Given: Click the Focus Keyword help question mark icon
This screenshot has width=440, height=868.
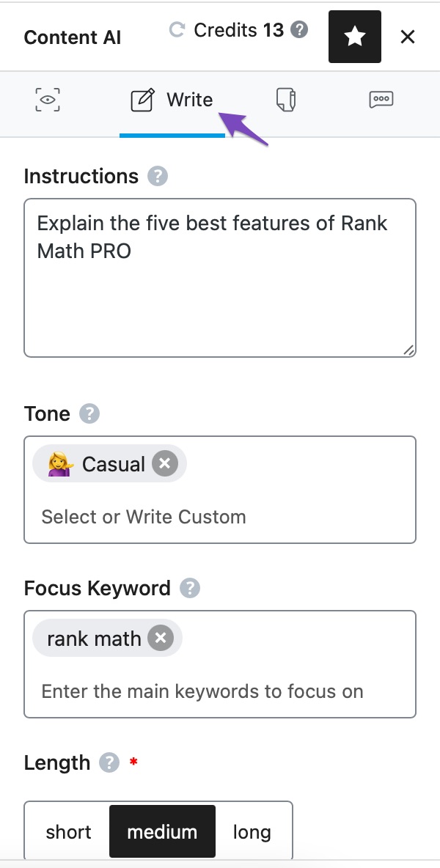Looking at the screenshot, I should coord(189,588).
